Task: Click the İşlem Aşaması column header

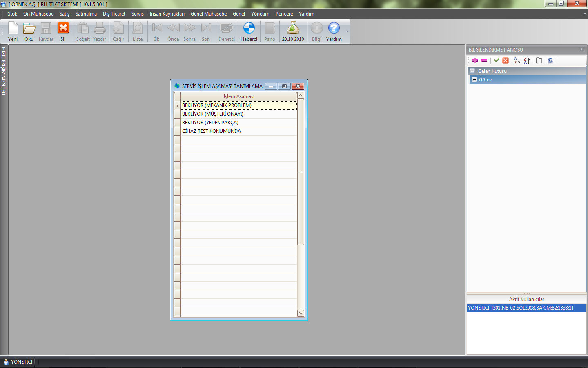Action: (x=239, y=96)
